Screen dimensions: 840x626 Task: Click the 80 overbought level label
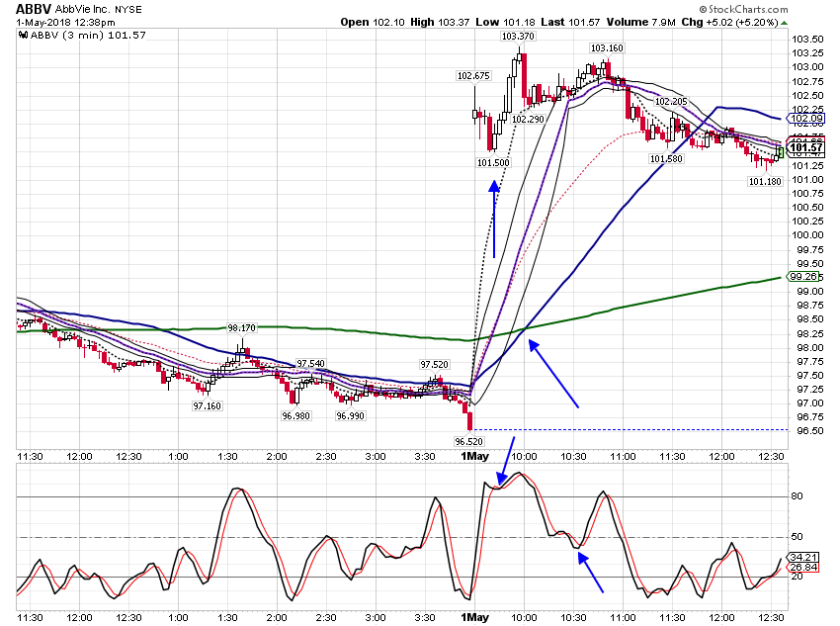798,496
